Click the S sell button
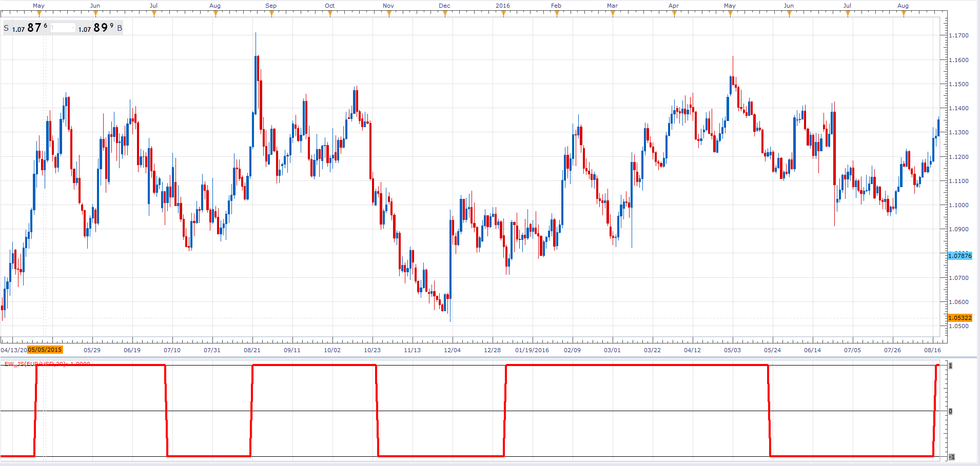This screenshot has height=466, width=980. coord(6,28)
